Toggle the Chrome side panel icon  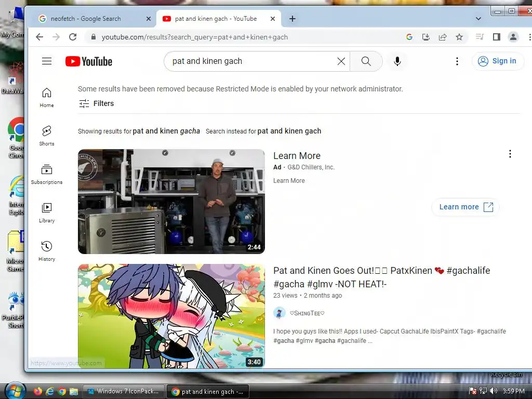pos(496,37)
